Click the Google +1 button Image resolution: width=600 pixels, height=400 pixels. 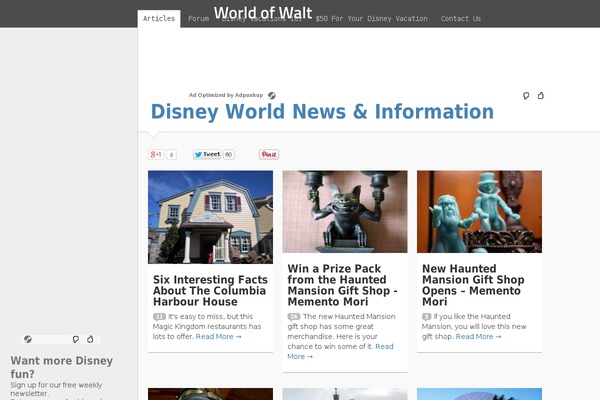[x=156, y=154]
